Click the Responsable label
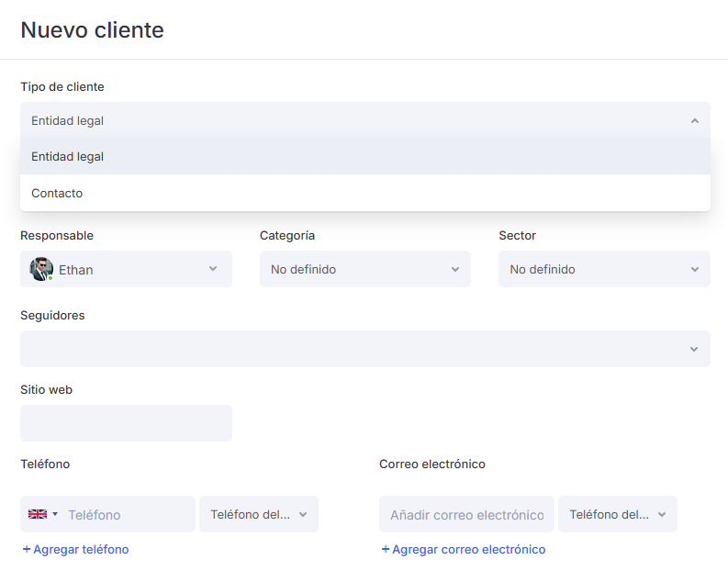 pyautogui.click(x=57, y=235)
